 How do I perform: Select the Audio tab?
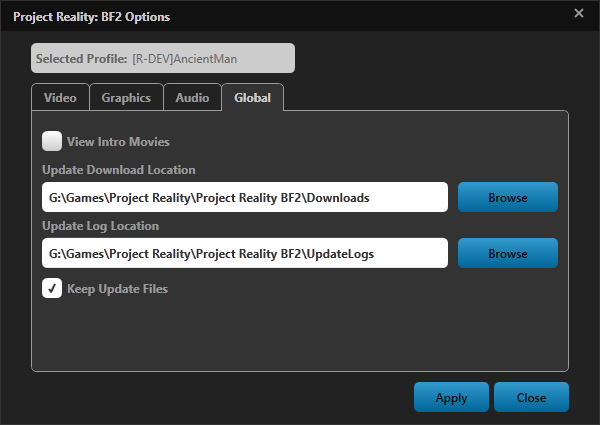[x=192, y=98]
